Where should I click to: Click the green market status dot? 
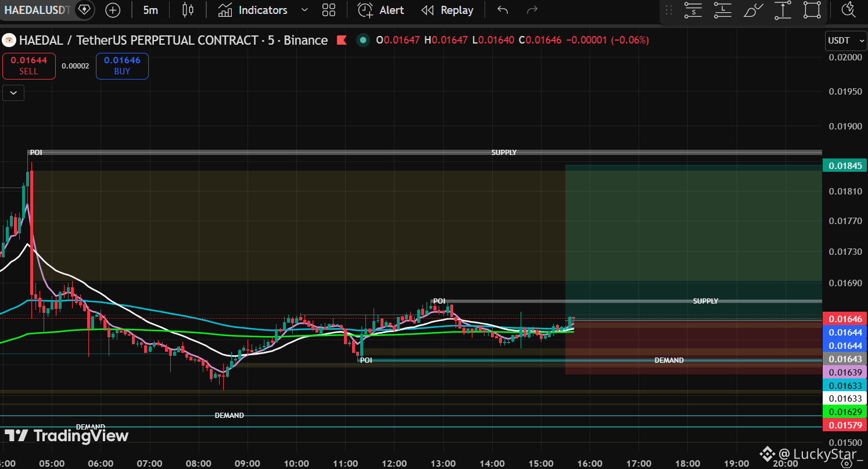point(363,40)
